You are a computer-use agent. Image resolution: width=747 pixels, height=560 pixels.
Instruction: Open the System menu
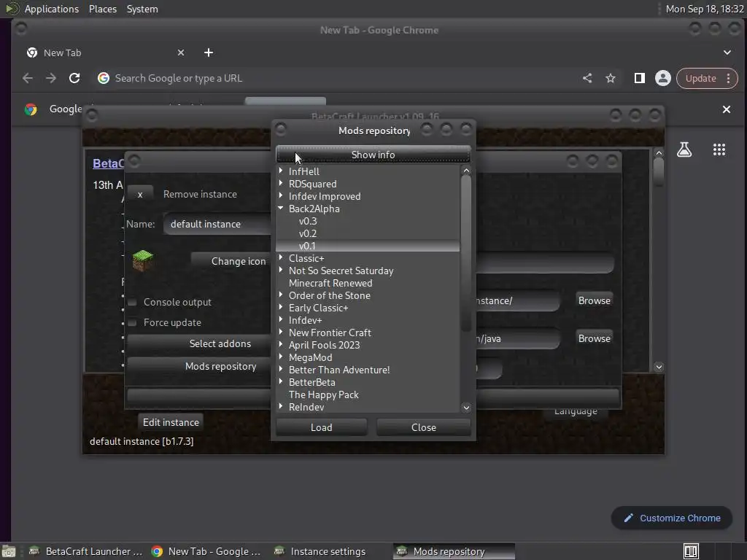(x=142, y=9)
